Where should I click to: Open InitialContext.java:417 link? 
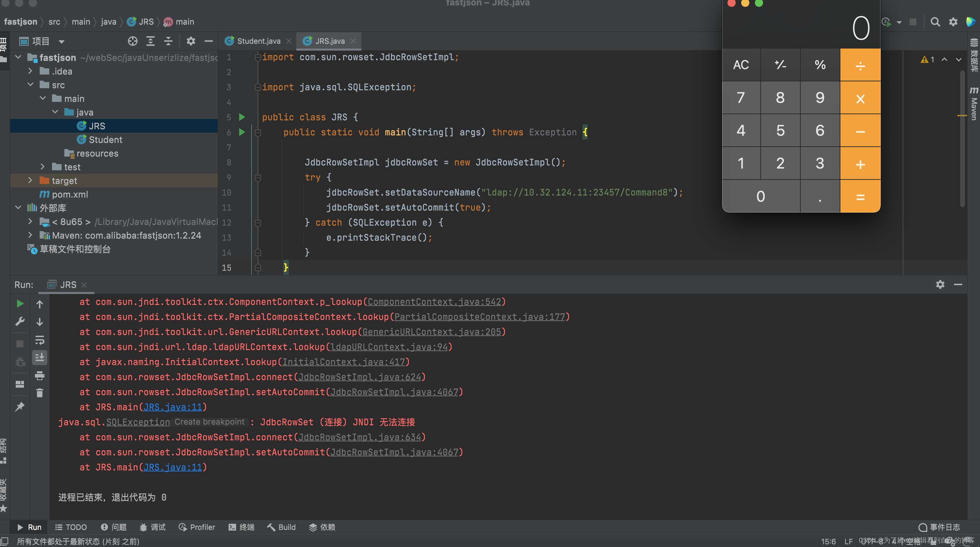click(x=344, y=362)
